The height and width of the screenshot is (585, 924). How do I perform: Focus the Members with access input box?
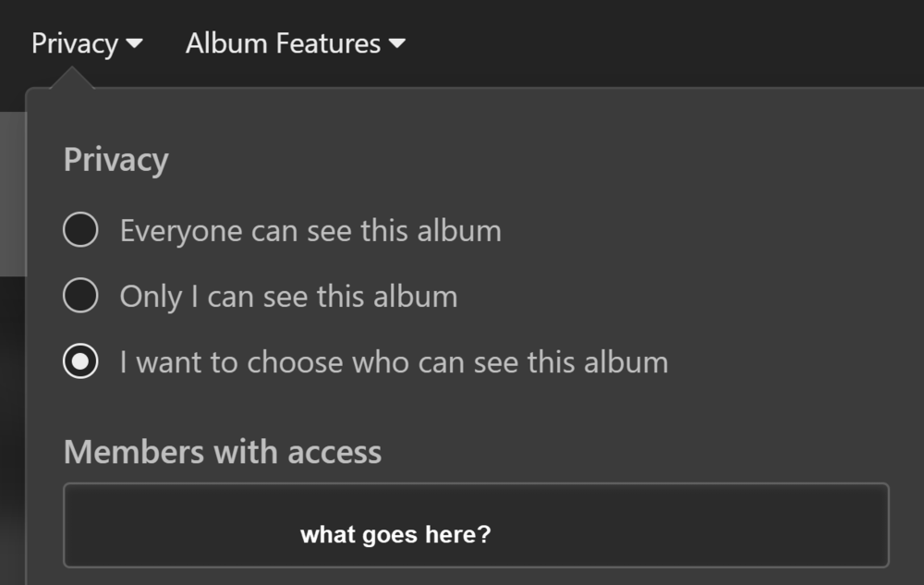tap(476, 525)
